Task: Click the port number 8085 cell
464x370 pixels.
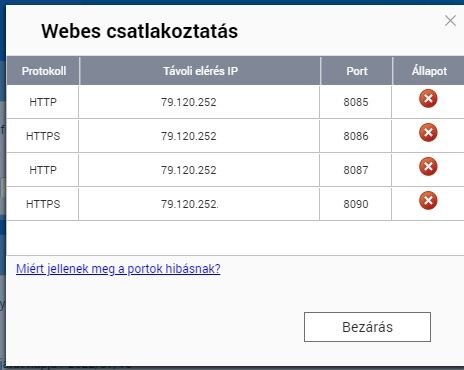Action: coord(356,102)
